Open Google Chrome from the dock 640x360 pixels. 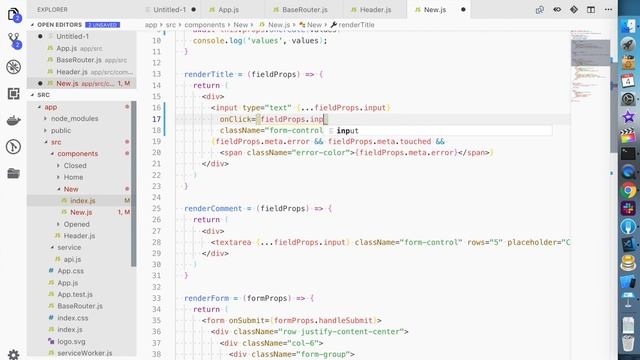pyautogui.click(x=629, y=190)
